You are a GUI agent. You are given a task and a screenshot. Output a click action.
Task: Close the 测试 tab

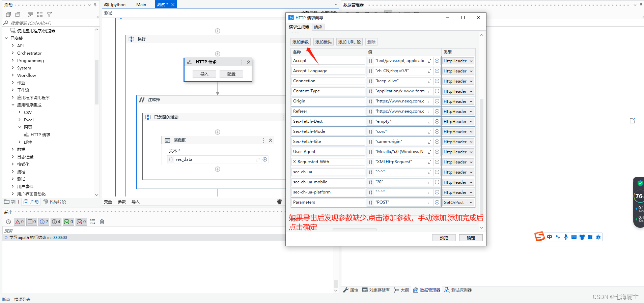173,5
